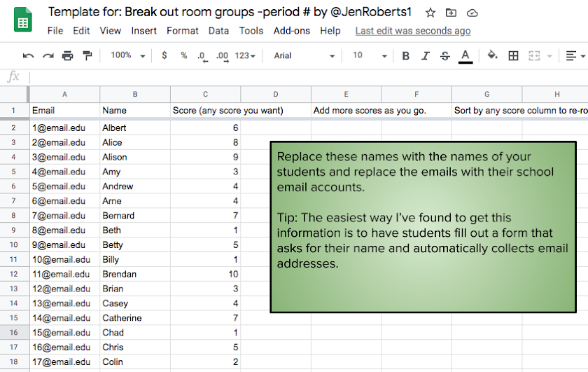Select Brendan's score cell showing 10
This screenshot has width=588, height=372.
pos(206,275)
